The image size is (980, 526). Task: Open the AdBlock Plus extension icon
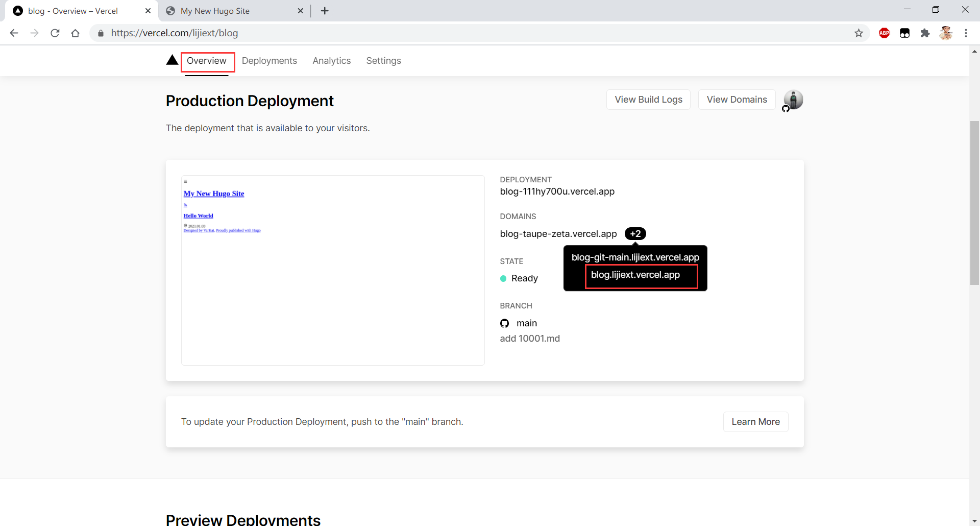(x=885, y=33)
